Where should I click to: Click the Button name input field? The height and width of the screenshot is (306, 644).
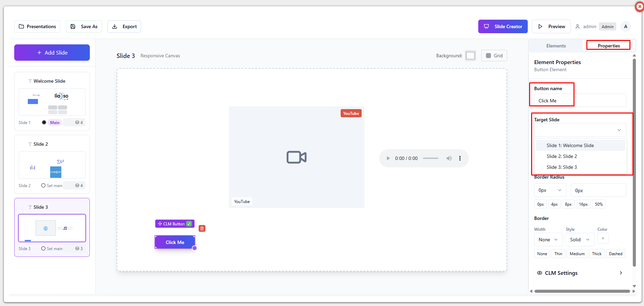pyautogui.click(x=580, y=101)
